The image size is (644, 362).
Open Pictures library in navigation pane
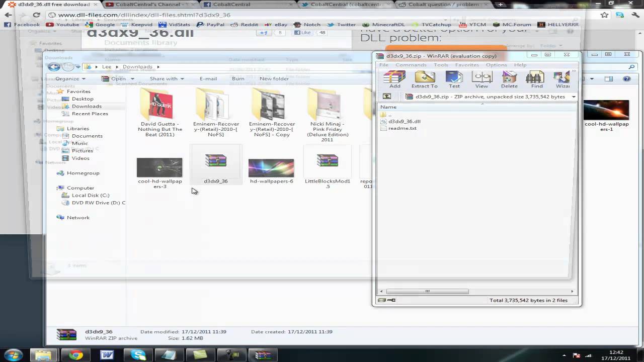[x=82, y=150]
